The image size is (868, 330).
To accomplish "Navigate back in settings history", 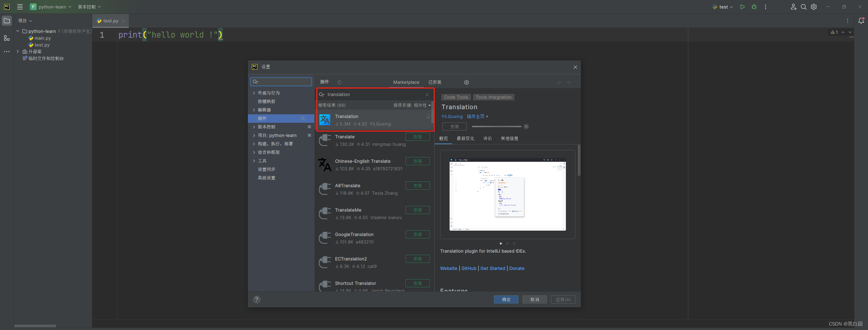I will [560, 82].
